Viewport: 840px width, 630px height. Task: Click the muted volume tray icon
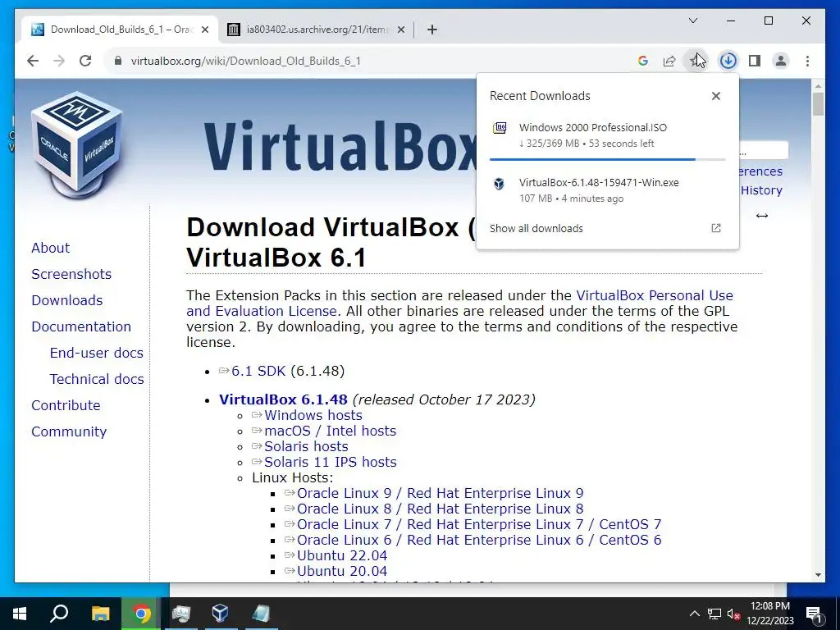(734, 614)
